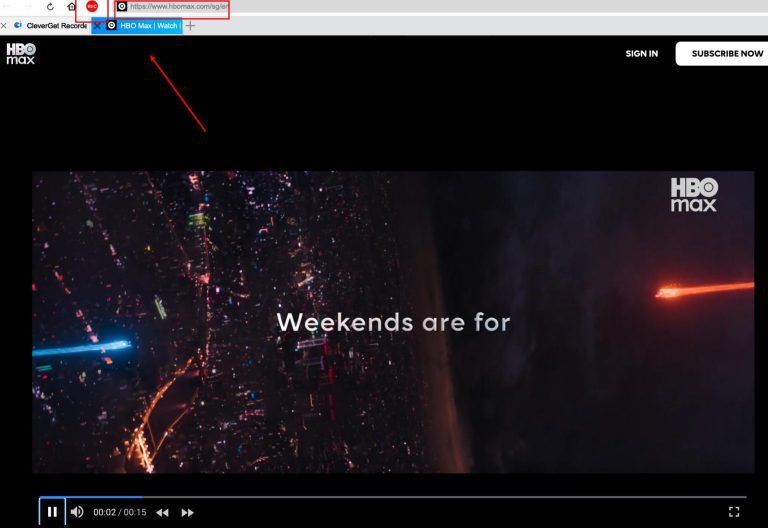Click the HBO Max logo in page header
Viewport: 768px width, 528px height.
pos(21,54)
